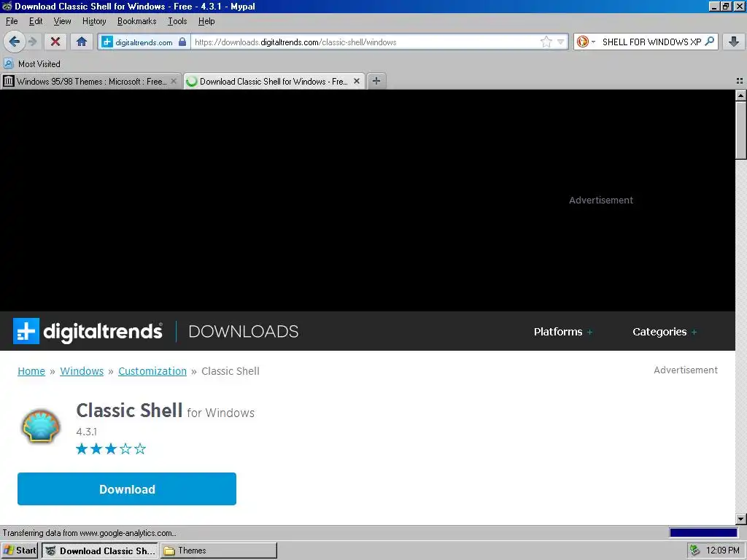Click the padlock security icon
The height and width of the screenshot is (560, 747).
(x=182, y=42)
